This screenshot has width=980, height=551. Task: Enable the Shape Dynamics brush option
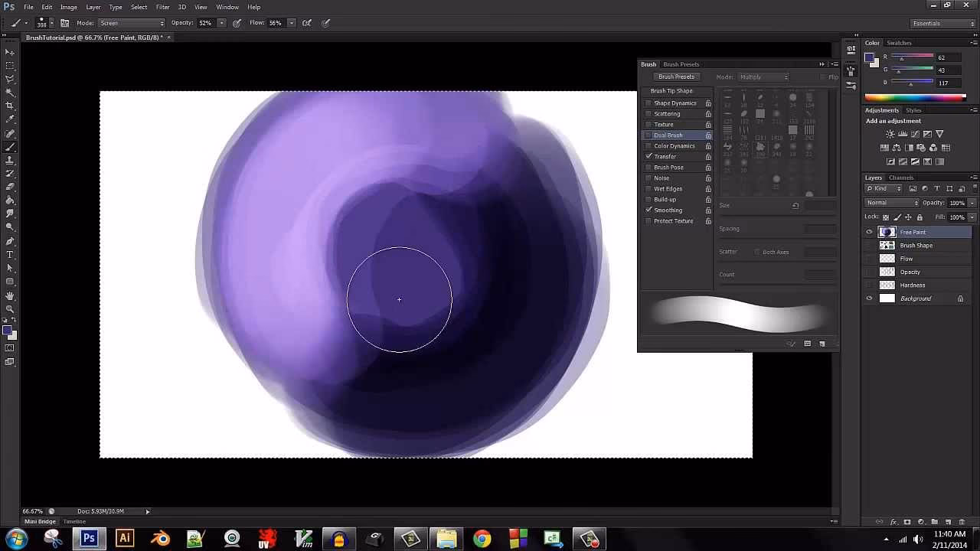pos(648,103)
